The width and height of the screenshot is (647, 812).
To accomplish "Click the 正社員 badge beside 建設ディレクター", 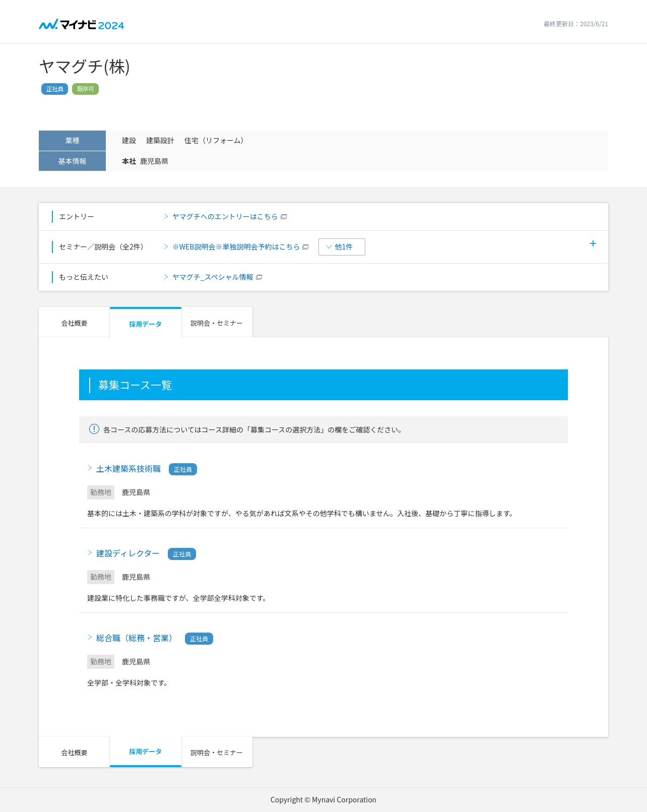I will [x=182, y=554].
